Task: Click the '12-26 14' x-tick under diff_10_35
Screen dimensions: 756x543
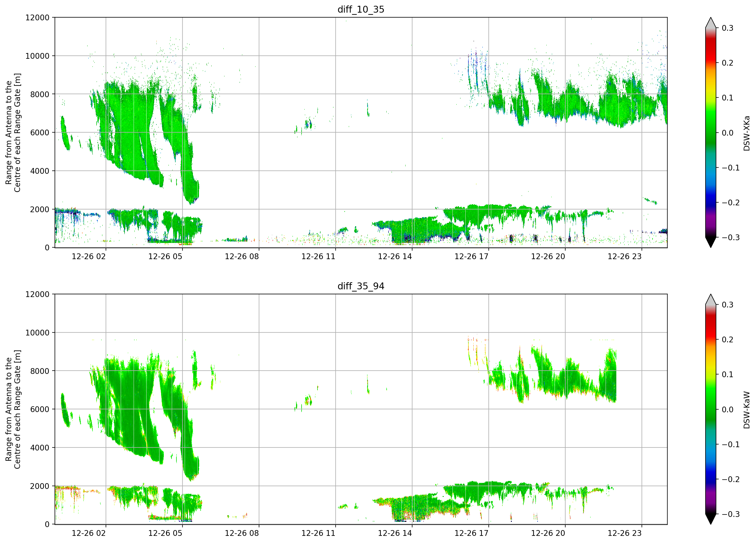Action: coord(395,256)
